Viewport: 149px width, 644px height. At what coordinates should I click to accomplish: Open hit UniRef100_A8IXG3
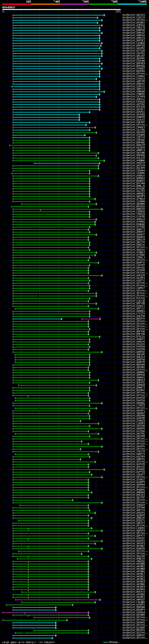pyautogui.click(x=133, y=15)
